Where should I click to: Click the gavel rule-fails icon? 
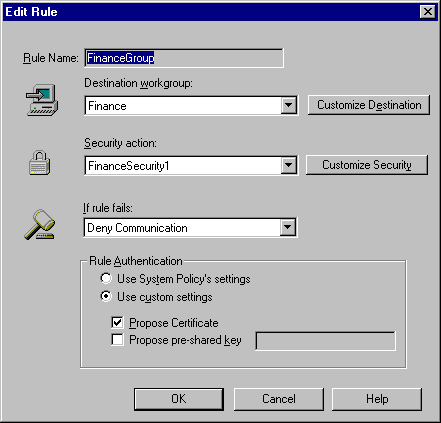pyautogui.click(x=40, y=225)
